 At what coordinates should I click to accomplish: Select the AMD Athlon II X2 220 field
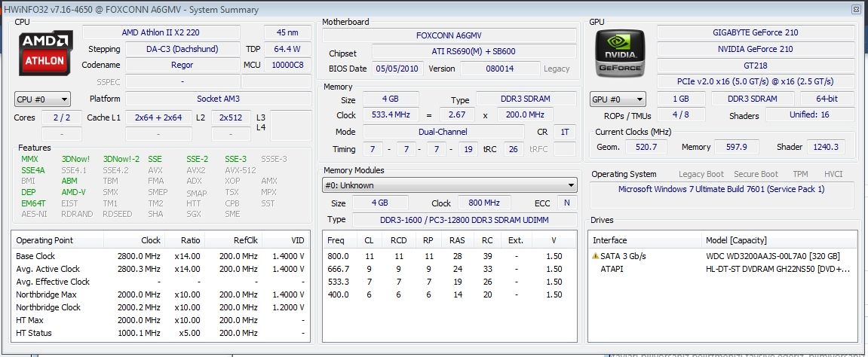161,32
